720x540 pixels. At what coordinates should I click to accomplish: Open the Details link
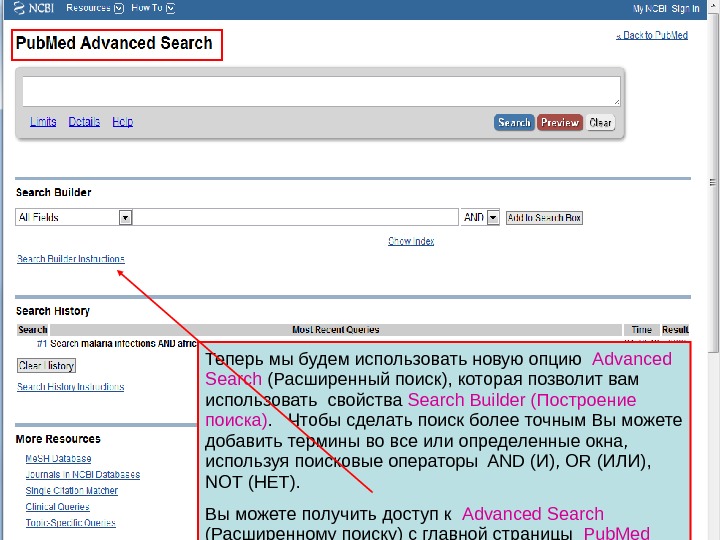click(x=84, y=122)
